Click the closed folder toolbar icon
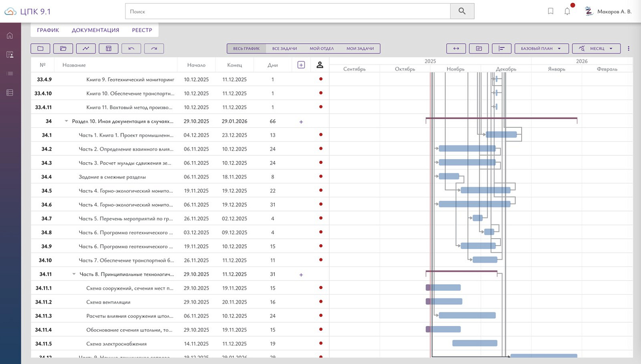641x364 pixels. [x=40, y=49]
